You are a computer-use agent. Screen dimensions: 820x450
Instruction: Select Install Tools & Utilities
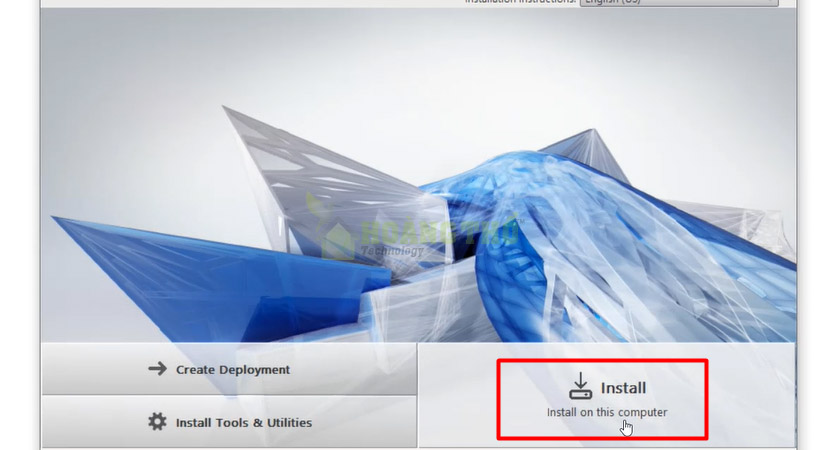coord(229,422)
